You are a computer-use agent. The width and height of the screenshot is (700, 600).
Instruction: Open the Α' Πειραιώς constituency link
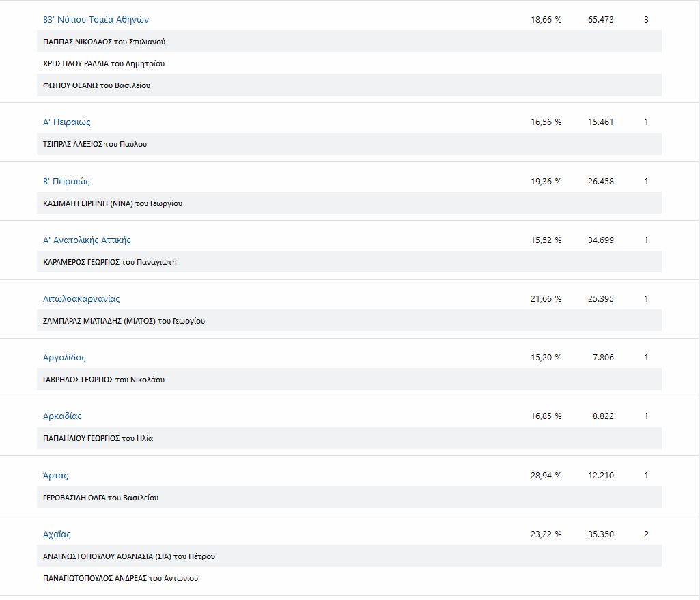67,122
